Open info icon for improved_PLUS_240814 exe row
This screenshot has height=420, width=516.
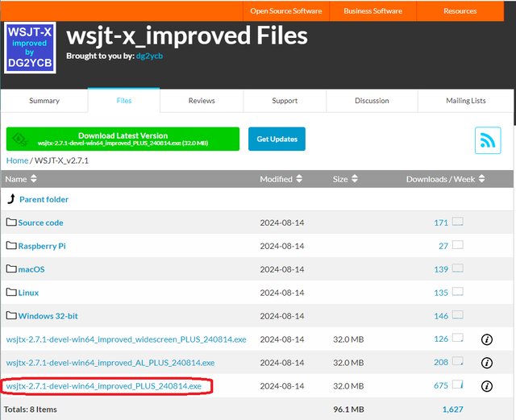tap(487, 386)
